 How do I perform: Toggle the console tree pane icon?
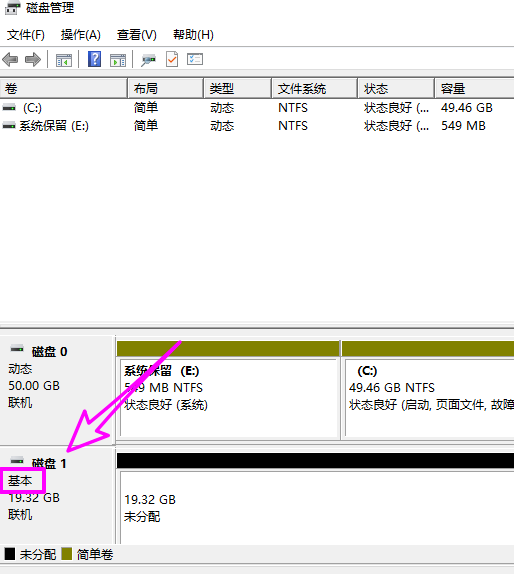64,60
